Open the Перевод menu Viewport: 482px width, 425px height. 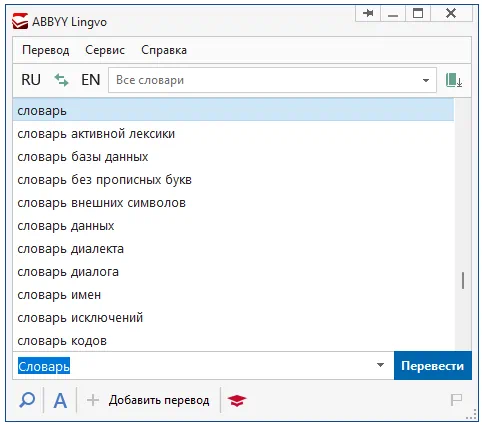[x=46, y=50]
